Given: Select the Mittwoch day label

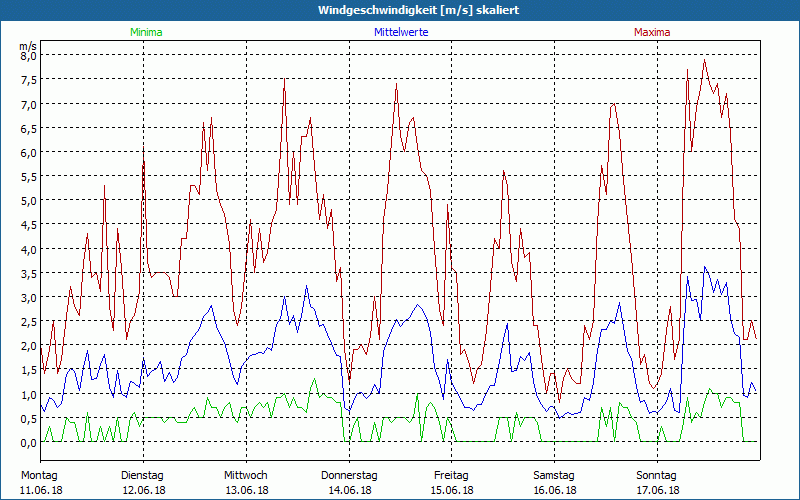Looking at the screenshot, I should coord(245,475).
